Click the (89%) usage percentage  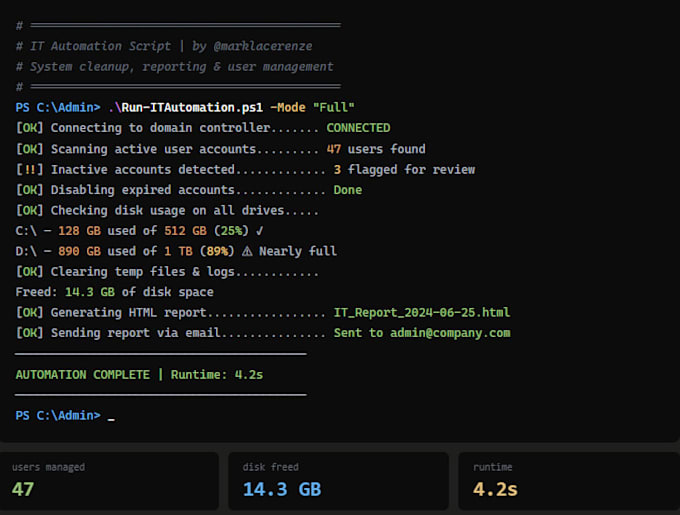click(x=217, y=251)
